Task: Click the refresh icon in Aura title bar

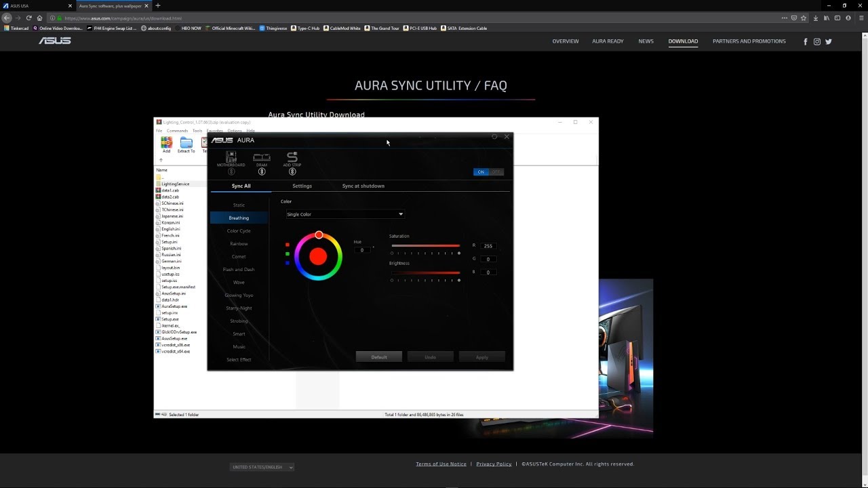Action: point(494,137)
